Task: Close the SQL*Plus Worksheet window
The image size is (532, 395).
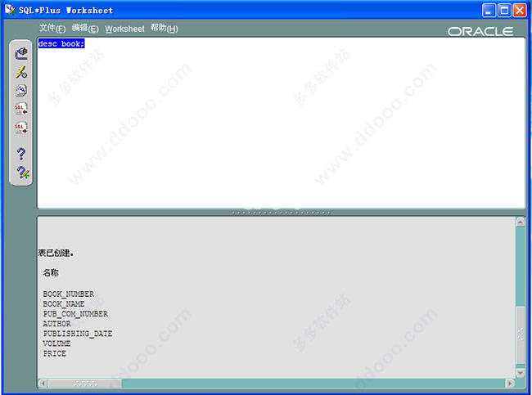Action: click(x=520, y=11)
